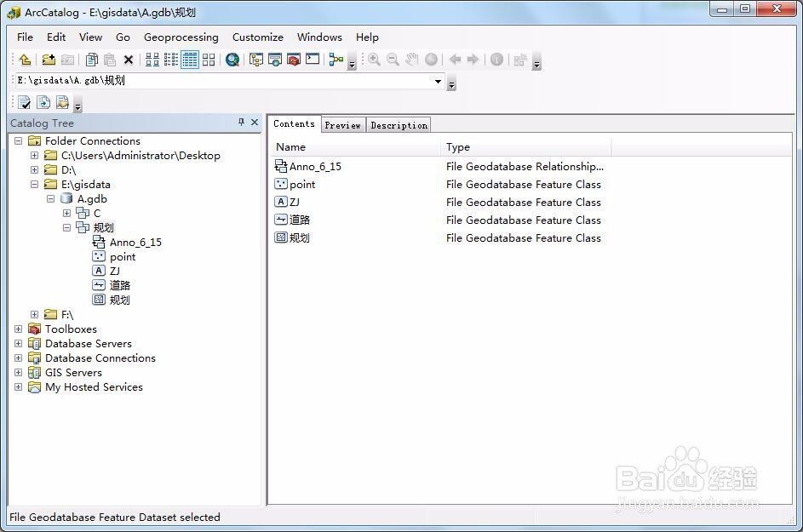Viewport: 803px width, 532px height.
Task: Click the Full Extent globe icon
Action: point(431,60)
